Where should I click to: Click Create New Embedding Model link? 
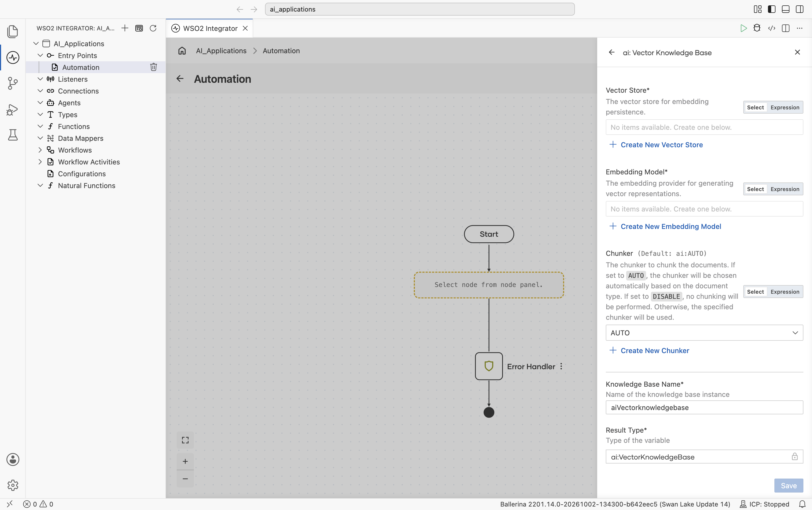665,226
